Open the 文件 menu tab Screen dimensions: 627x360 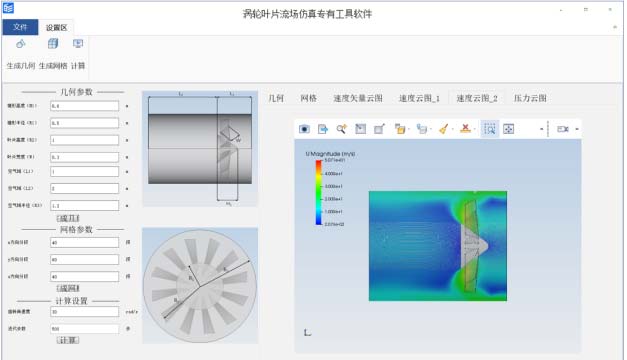pos(20,27)
